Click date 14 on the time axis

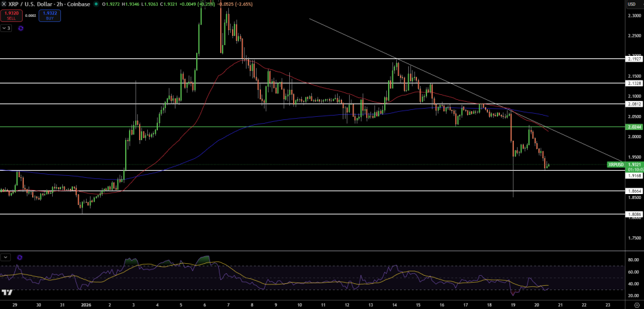click(395, 305)
